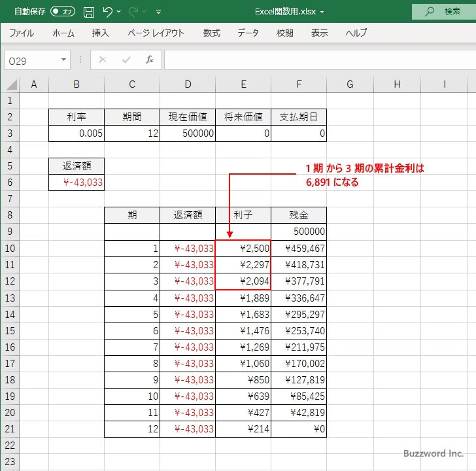This screenshot has width=476, height=471.
Task: Select the 期間 header cell
Action: coord(132,117)
